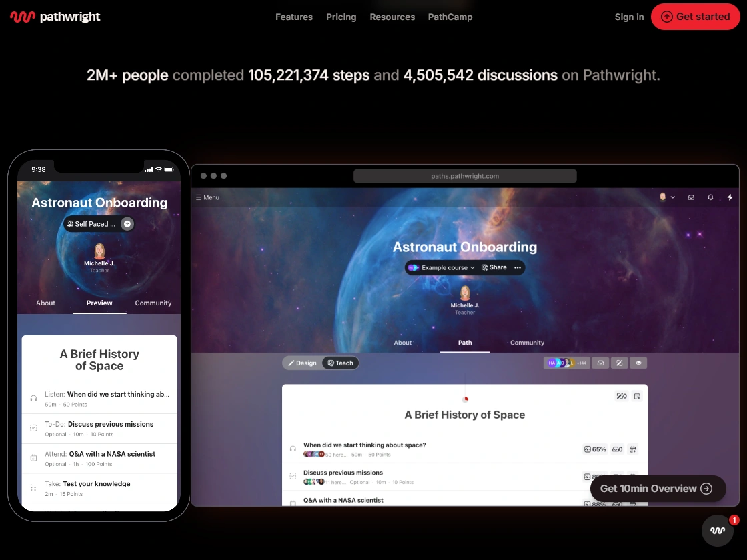Open phone step Listen: When did we start thinking

pos(99,399)
